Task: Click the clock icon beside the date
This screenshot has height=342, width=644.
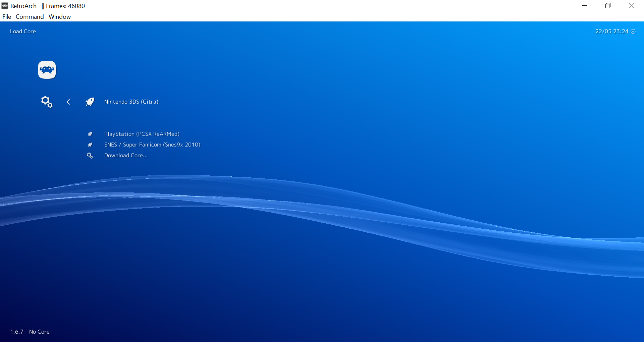Action: click(x=633, y=32)
